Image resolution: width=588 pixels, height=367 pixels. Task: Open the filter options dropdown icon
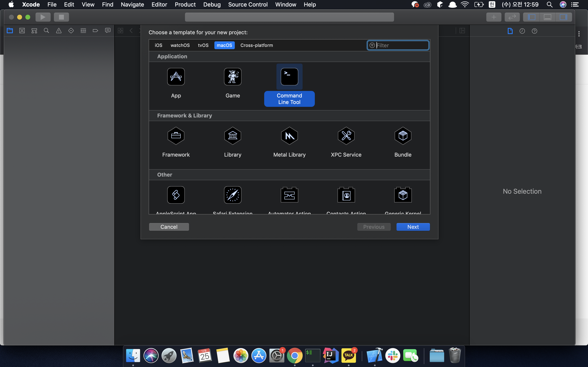[x=372, y=45]
